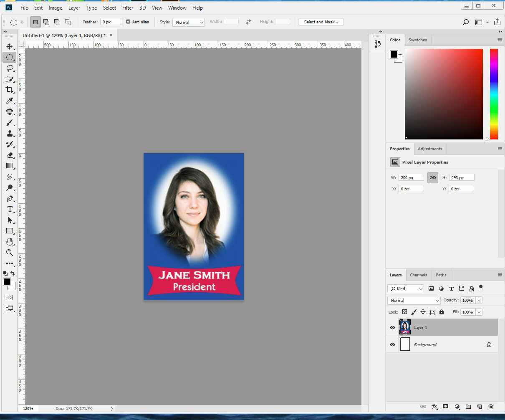Activate the Horizontal Type tool

pyautogui.click(x=10, y=209)
